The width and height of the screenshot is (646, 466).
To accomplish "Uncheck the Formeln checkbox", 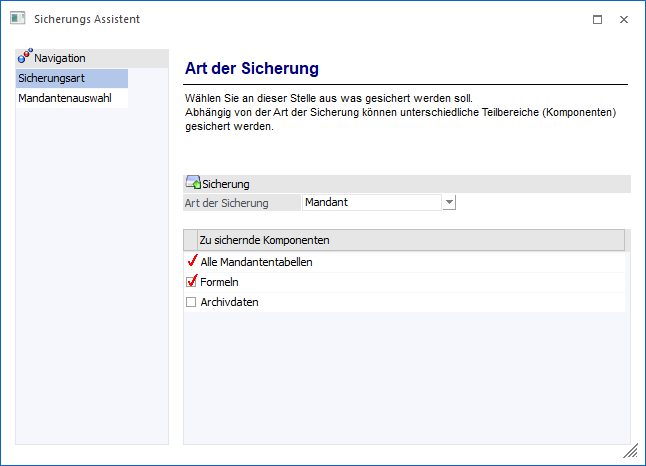I will pos(192,282).
